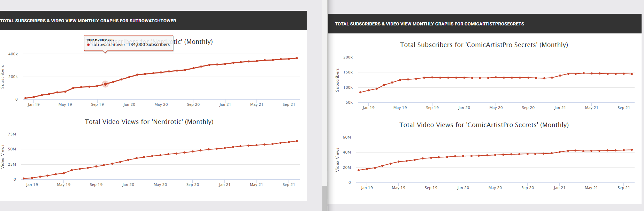Click 'Total Subscribers for ComicArtistPro Secrets' title
Screen dimensions: 644x211
pos(484,45)
